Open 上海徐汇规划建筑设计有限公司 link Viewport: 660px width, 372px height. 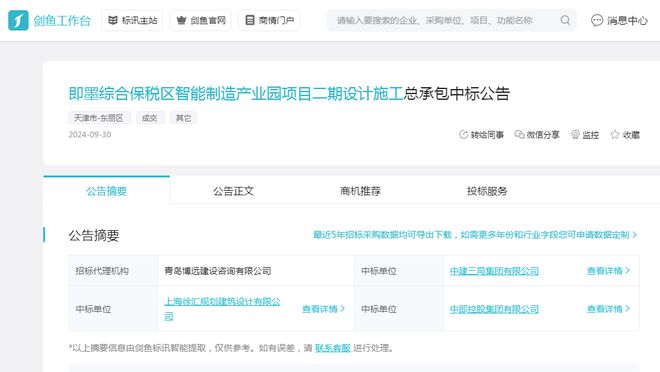pyautogui.click(x=222, y=309)
